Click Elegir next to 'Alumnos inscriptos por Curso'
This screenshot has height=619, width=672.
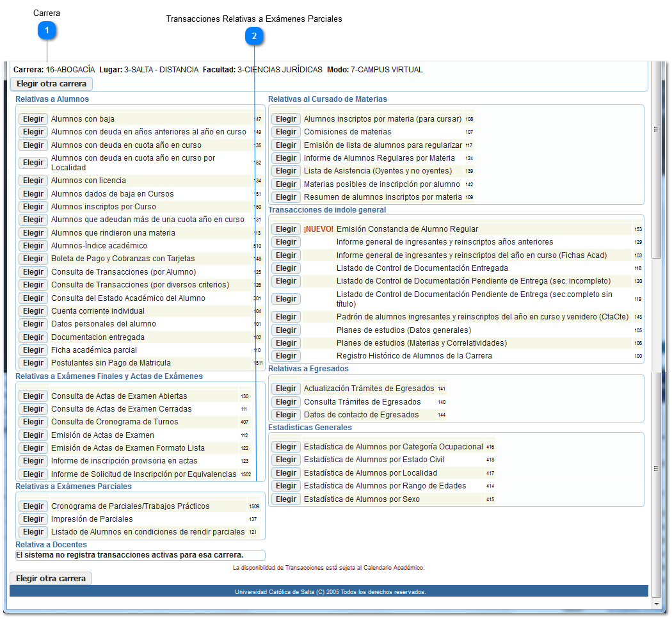pyautogui.click(x=33, y=207)
